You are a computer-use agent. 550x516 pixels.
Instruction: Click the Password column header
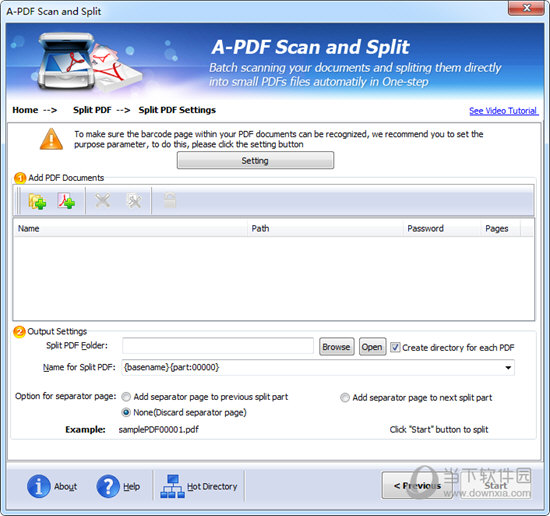tap(442, 229)
